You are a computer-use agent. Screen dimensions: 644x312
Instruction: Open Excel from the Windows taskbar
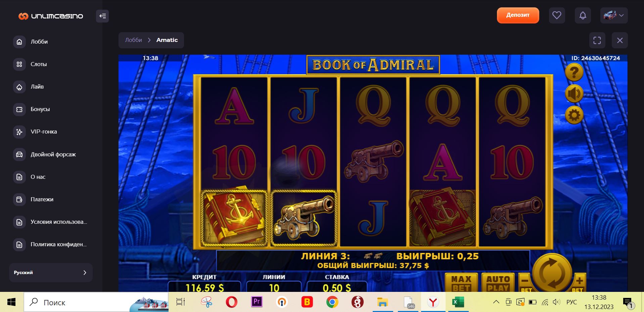coord(458,302)
